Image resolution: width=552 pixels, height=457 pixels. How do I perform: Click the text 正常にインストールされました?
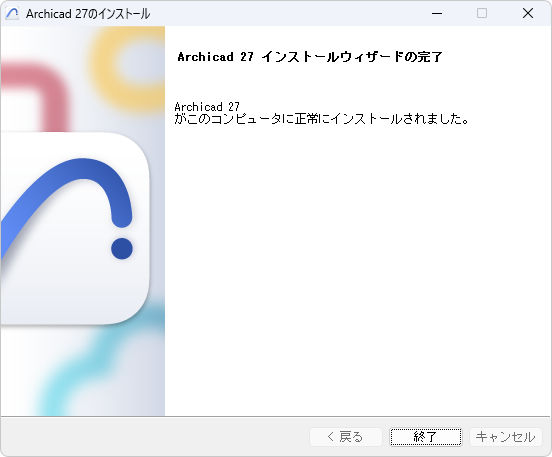pos(377,119)
